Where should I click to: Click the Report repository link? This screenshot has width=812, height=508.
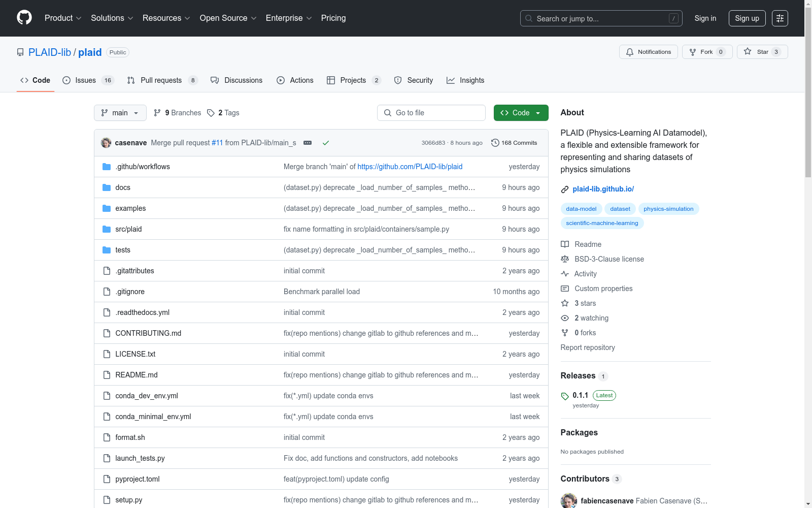pyautogui.click(x=588, y=347)
